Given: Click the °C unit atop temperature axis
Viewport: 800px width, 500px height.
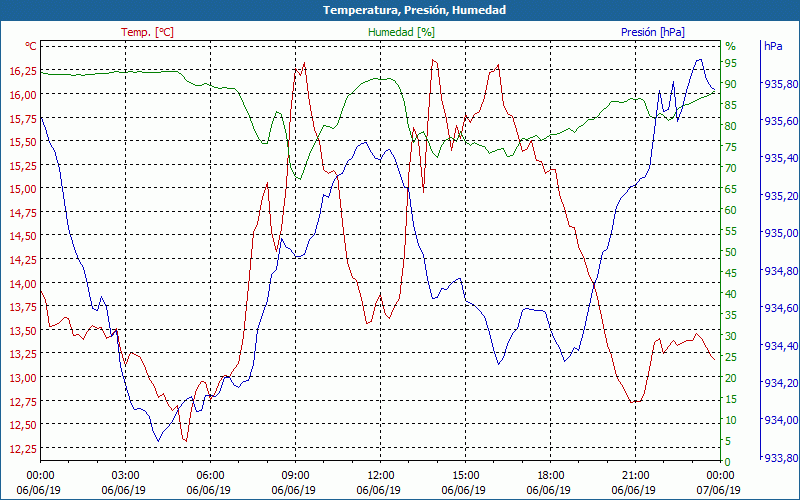Looking at the screenshot, I should click(31, 46).
